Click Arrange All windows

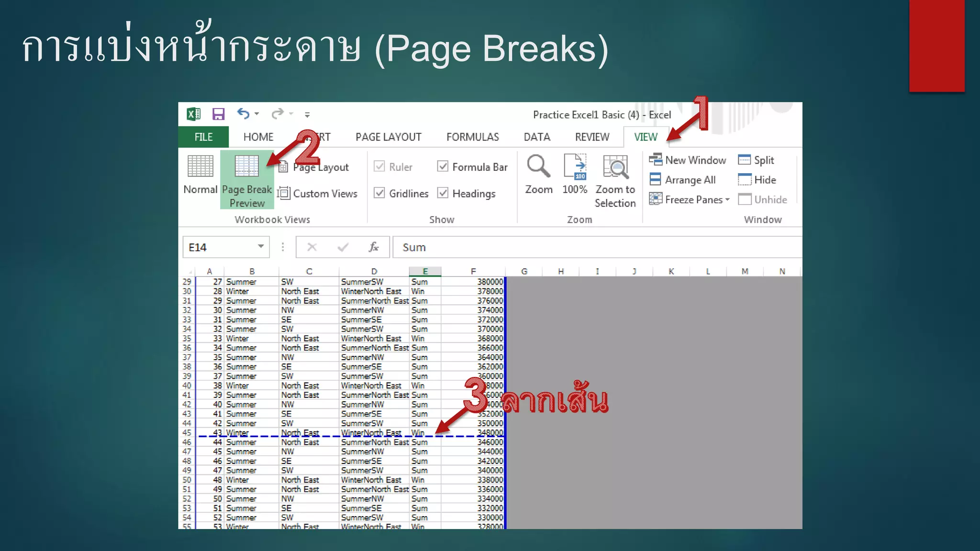pyautogui.click(x=682, y=180)
